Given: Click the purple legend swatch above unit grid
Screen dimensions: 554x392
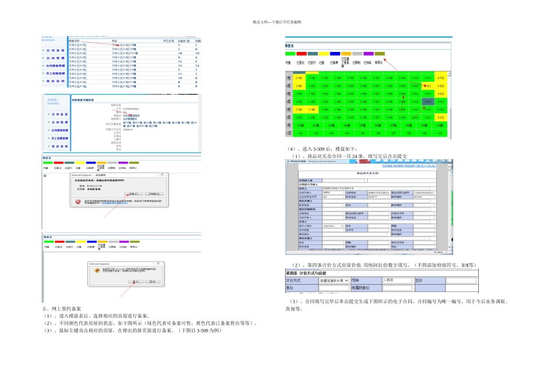Looking at the screenshot, I should click(369, 53).
